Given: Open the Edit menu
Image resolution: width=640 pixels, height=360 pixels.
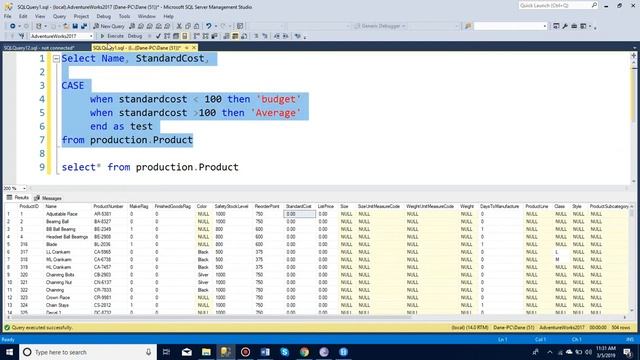Looking at the screenshot, I should tap(23, 16).
